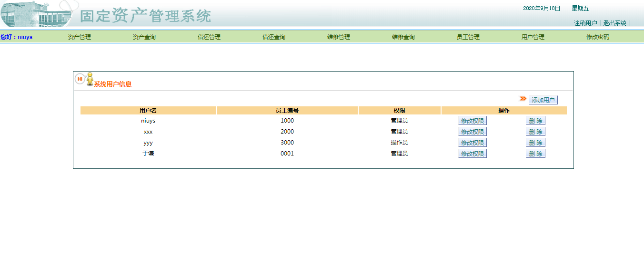This screenshot has width=644, height=269.
Task: Open 维修管理 menu
Action: 338,37
